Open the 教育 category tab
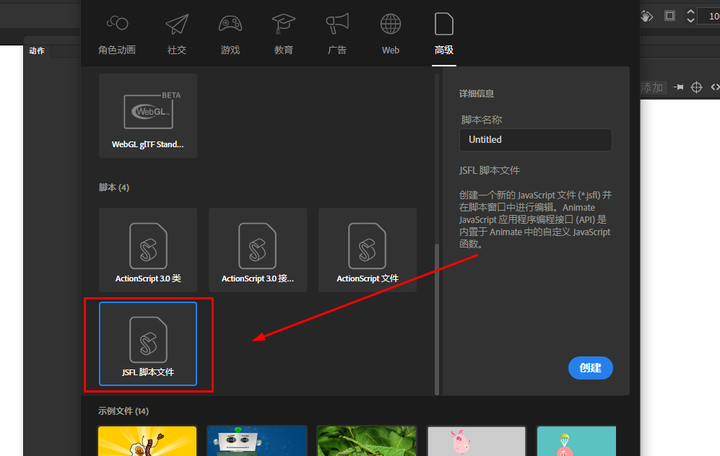The image size is (720, 456). pos(283,35)
